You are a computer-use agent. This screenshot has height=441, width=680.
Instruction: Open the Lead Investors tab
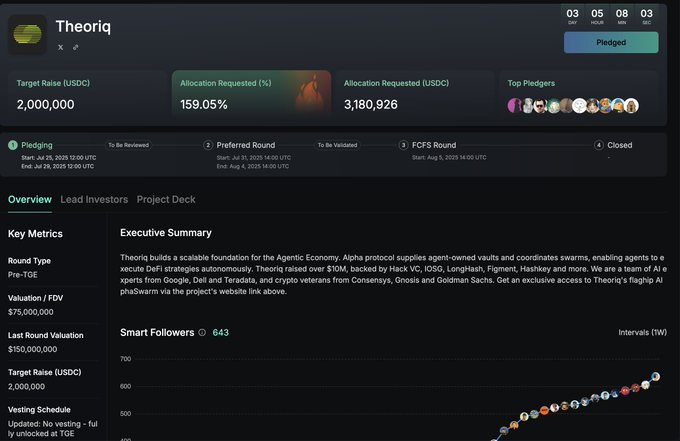(x=94, y=199)
